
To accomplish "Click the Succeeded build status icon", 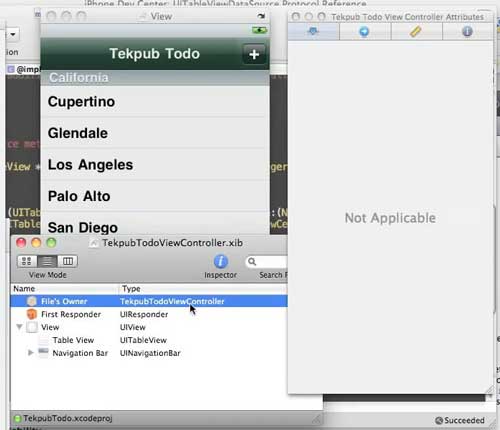I will point(439,420).
